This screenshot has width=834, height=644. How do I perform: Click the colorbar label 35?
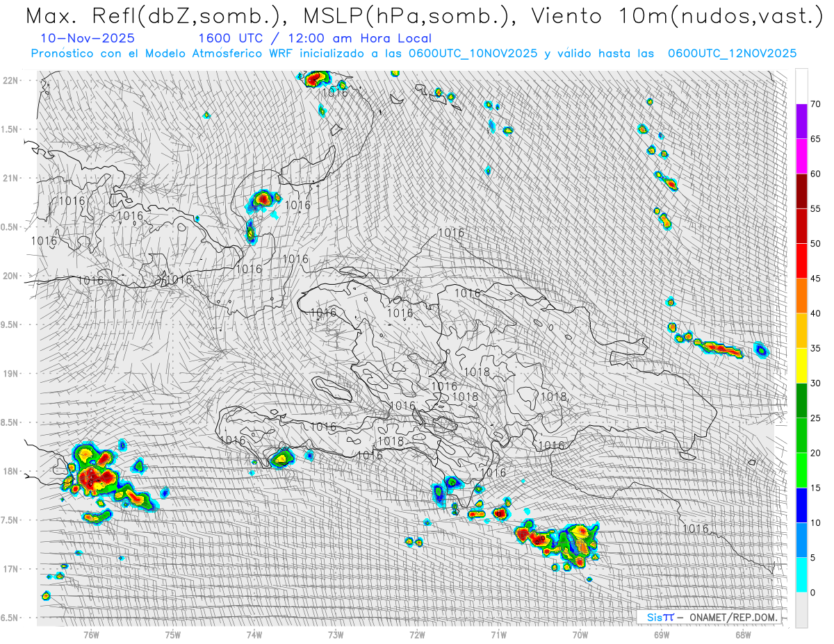(x=815, y=348)
